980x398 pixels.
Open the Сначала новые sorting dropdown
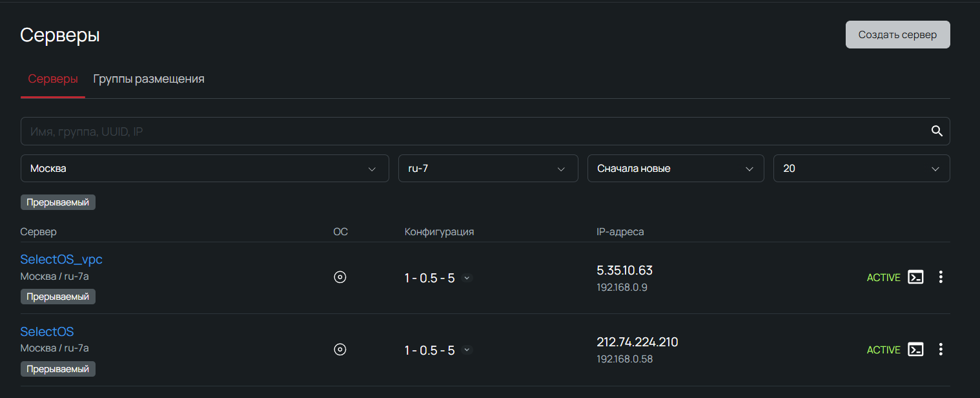[675, 169]
